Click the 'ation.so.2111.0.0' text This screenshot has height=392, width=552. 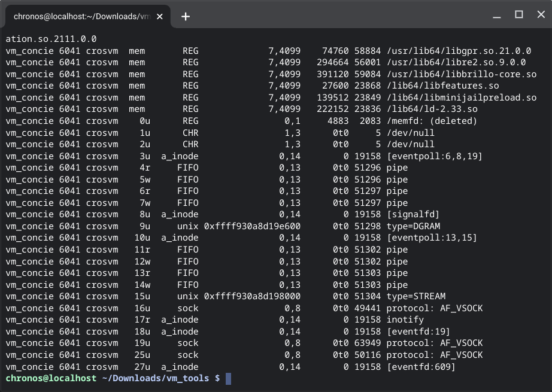tap(51, 39)
